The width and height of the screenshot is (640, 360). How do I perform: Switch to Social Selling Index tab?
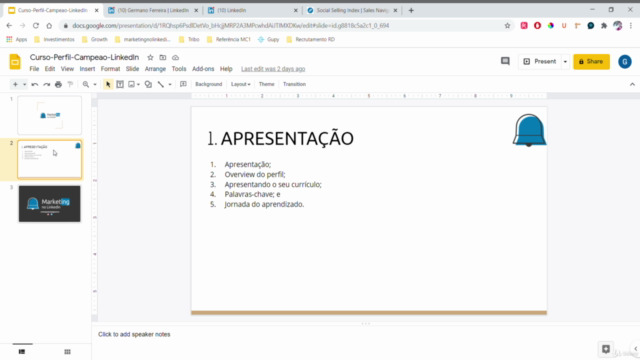353,10
